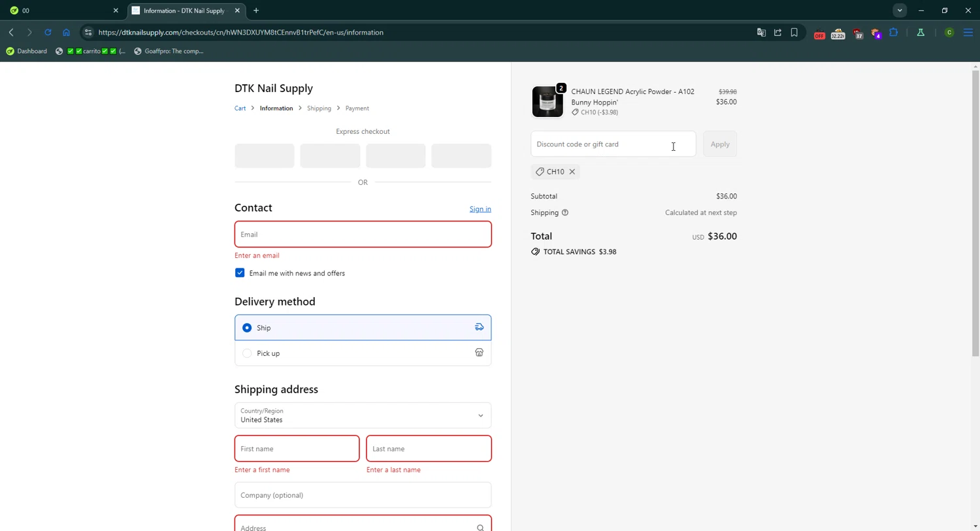Click the shipping info question mark icon

pos(565,212)
